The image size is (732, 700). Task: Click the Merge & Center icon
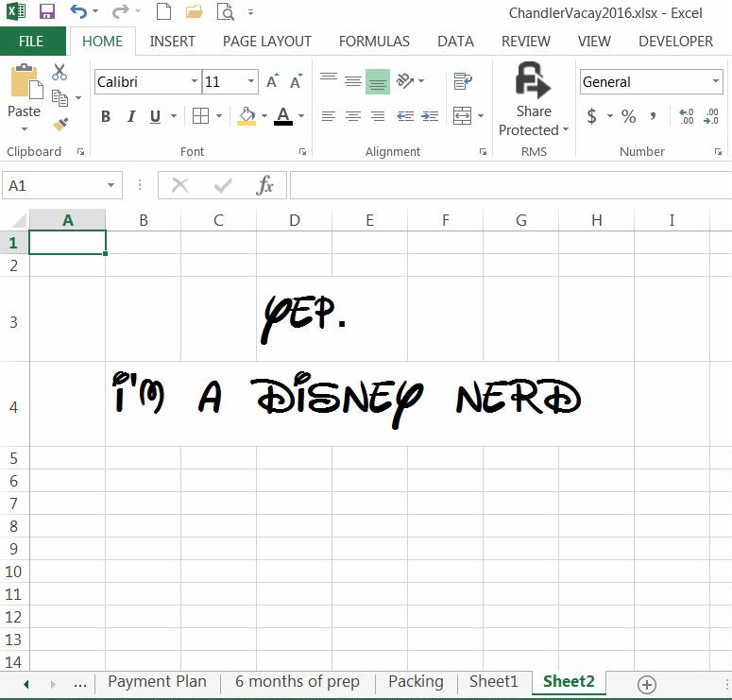tap(462, 116)
